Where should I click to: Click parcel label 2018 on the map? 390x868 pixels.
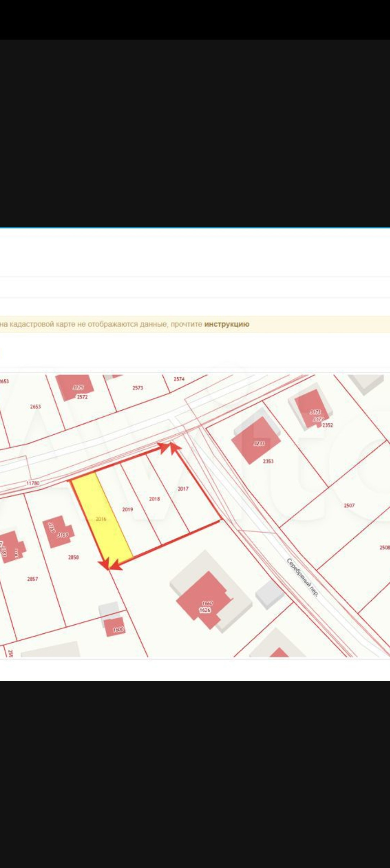154,499
